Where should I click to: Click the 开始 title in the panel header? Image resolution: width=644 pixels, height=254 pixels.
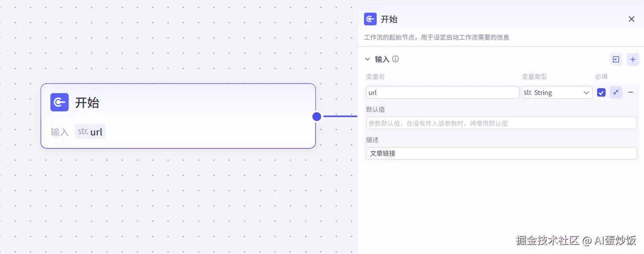click(x=389, y=19)
